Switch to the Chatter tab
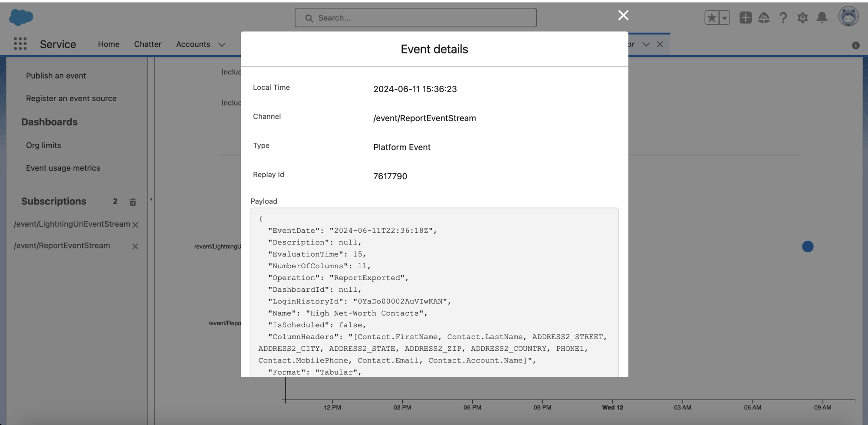Viewport: 868px width, 425px height. (x=148, y=44)
